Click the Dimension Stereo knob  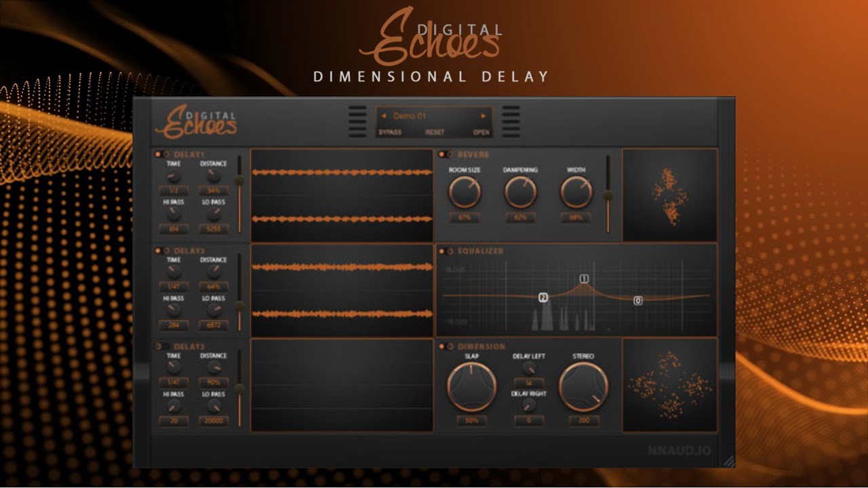click(x=583, y=387)
